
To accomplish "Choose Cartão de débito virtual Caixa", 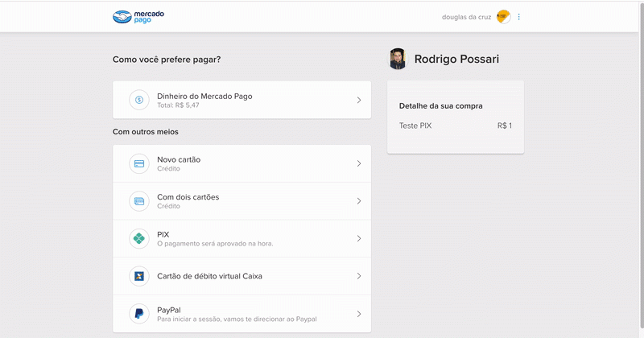I will click(x=242, y=276).
